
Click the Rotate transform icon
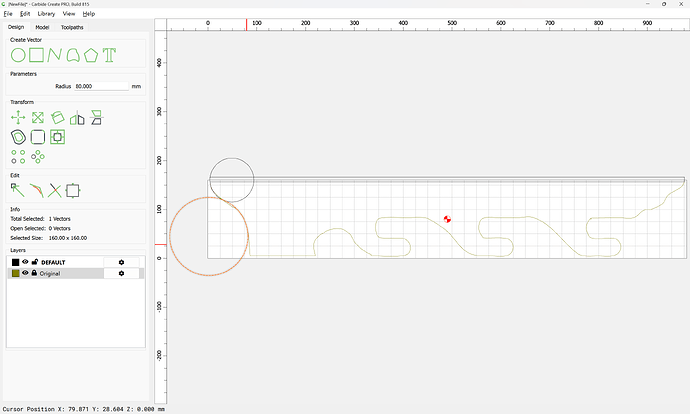(57, 118)
